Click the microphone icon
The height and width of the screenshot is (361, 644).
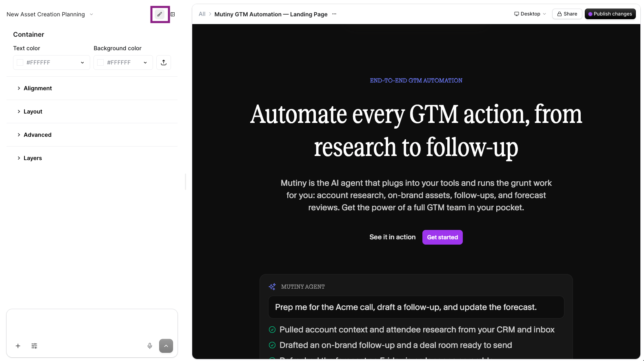pyautogui.click(x=150, y=346)
